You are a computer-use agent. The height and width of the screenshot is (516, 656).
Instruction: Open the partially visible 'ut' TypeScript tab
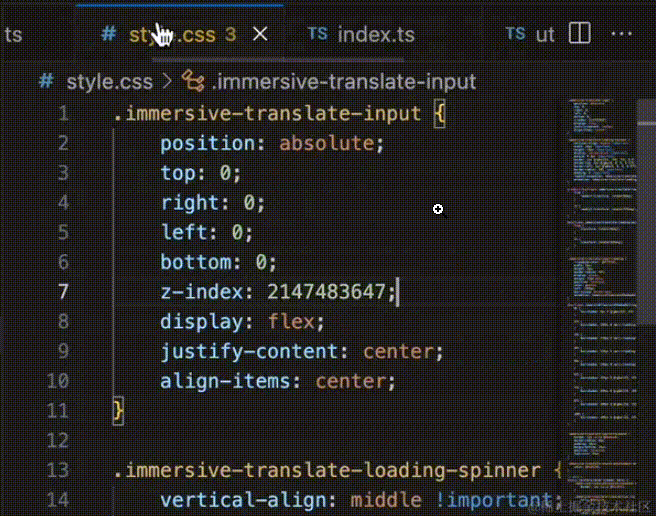[530, 34]
